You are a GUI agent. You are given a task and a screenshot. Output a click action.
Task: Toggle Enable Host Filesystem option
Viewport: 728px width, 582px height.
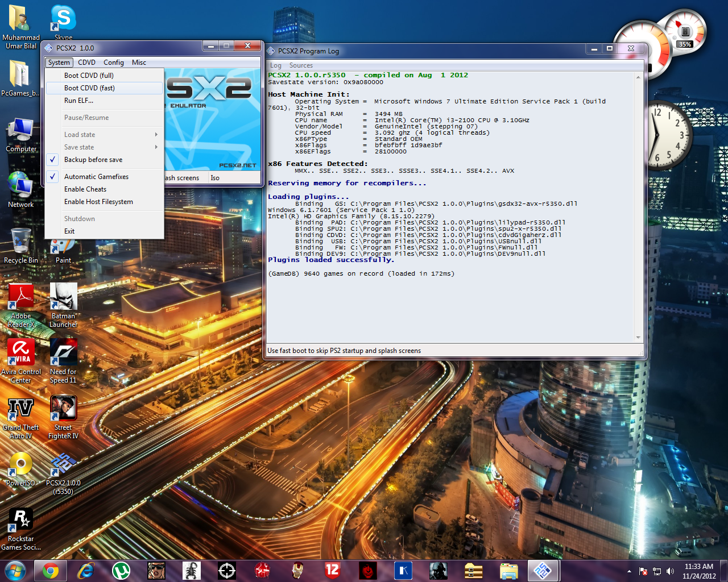pyautogui.click(x=104, y=202)
